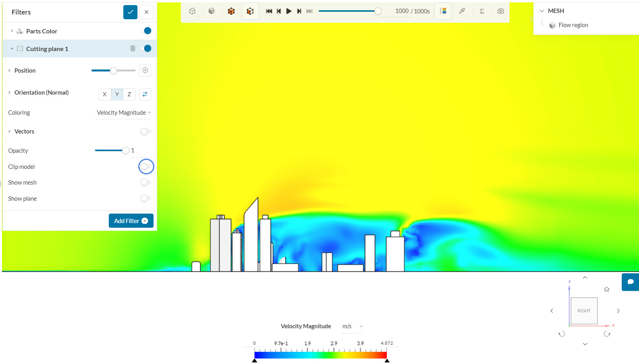
Task: Click the legend minimum range marker
Action: point(255,360)
